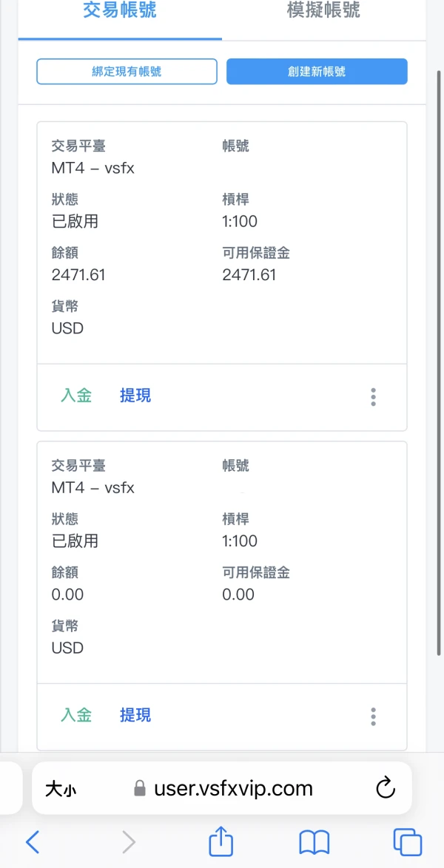Open three-dot menu on second account card

click(x=373, y=716)
